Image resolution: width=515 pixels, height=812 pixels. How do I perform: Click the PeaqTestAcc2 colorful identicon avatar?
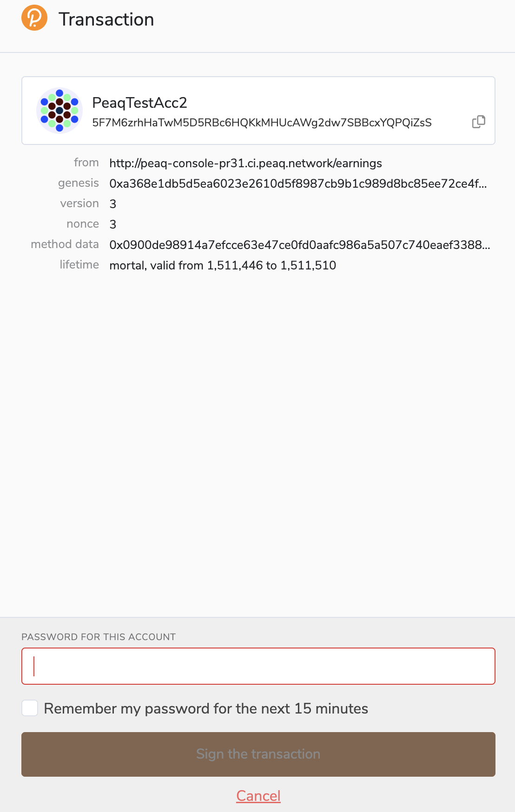(59, 111)
